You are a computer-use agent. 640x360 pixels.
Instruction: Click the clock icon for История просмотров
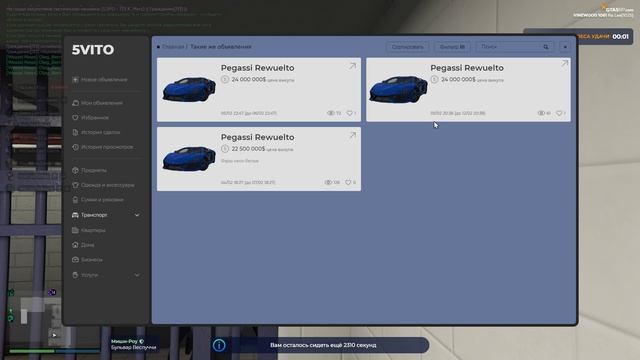tap(75, 147)
